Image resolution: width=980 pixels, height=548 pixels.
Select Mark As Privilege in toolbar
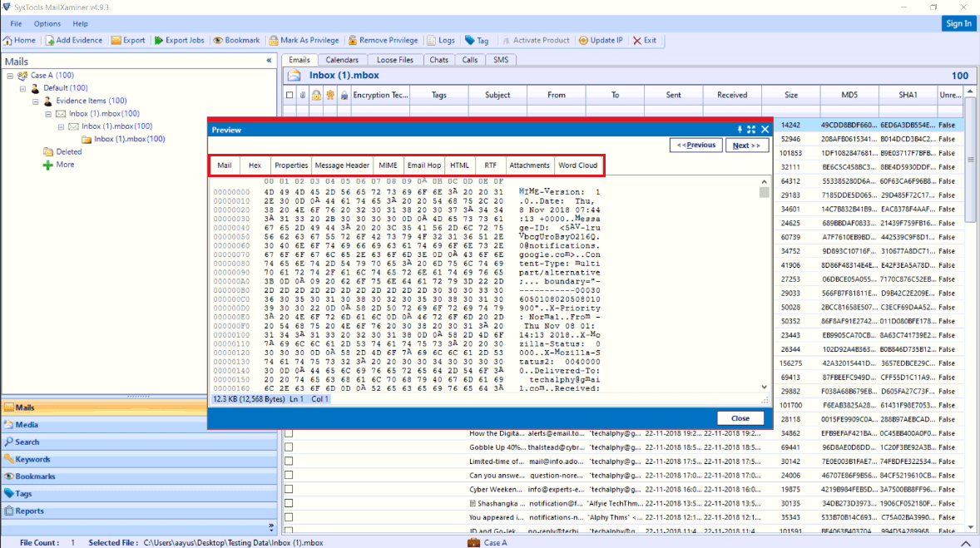(304, 41)
